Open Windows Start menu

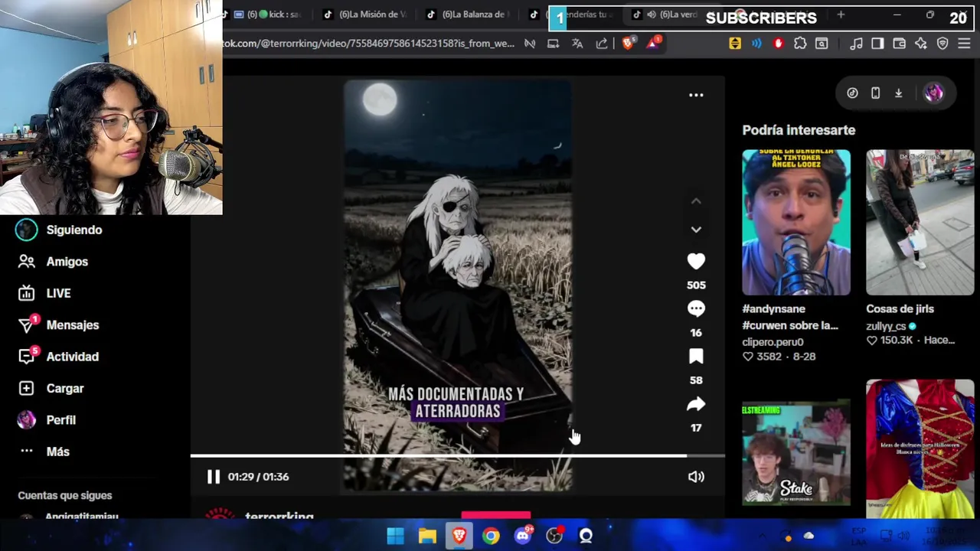tap(395, 536)
